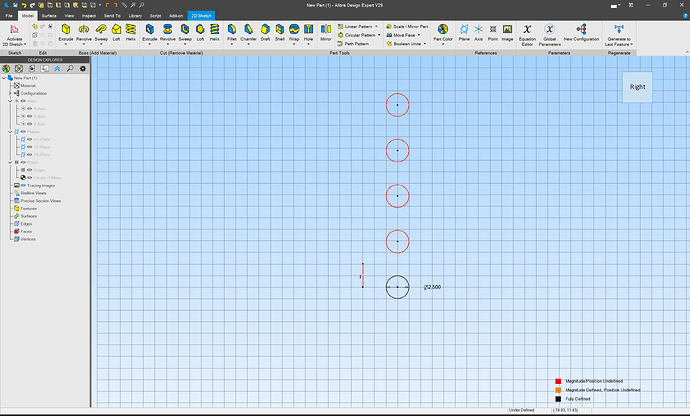Click Activate 2D Sketch button

click(14, 34)
